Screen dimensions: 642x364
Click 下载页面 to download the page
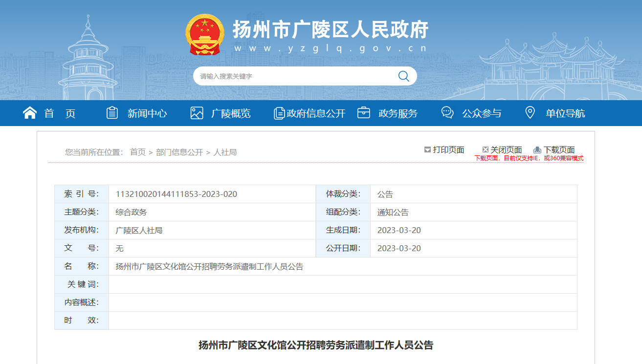pos(559,150)
